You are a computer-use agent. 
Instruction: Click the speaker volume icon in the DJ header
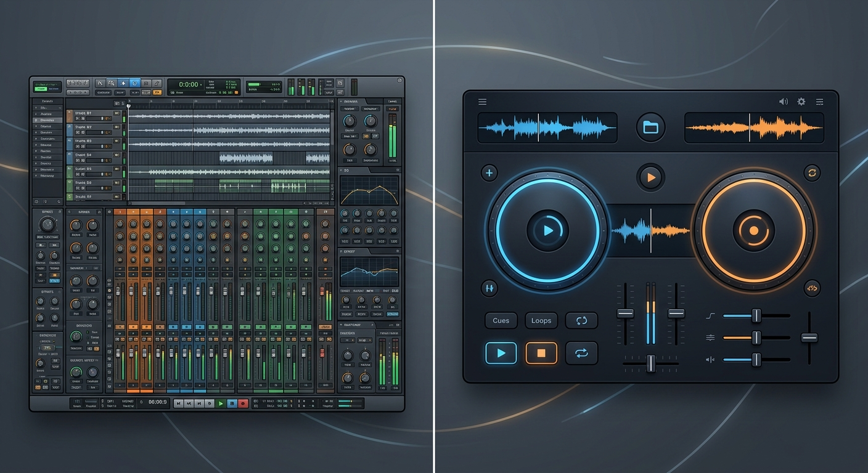tap(783, 102)
